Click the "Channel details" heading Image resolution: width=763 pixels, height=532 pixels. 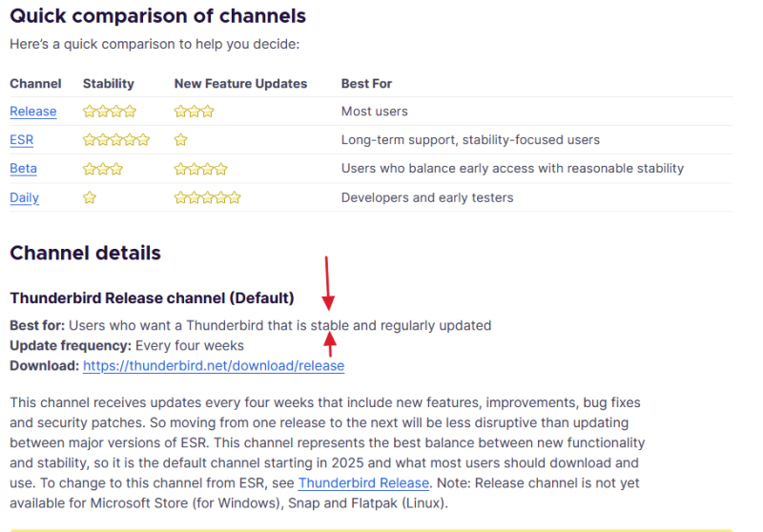click(85, 254)
